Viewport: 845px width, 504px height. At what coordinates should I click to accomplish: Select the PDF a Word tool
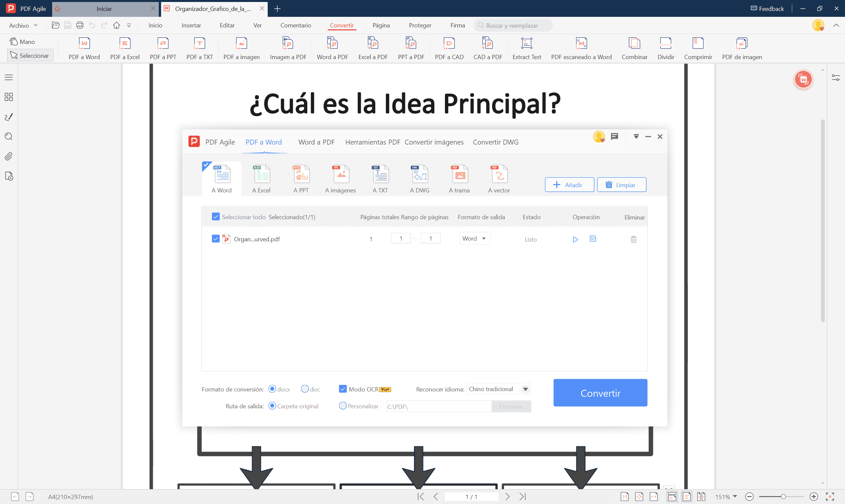click(x=84, y=48)
